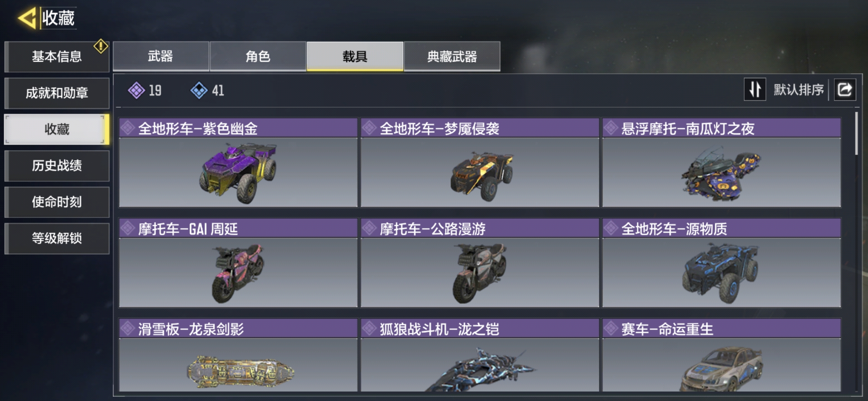Select the 角色 tab

click(258, 56)
